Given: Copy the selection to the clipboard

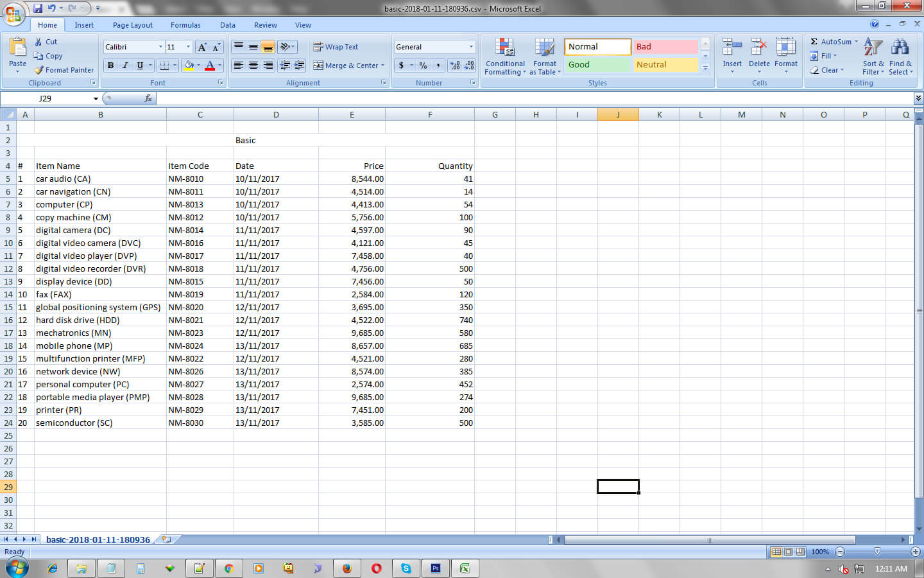Looking at the screenshot, I should click(x=48, y=56).
